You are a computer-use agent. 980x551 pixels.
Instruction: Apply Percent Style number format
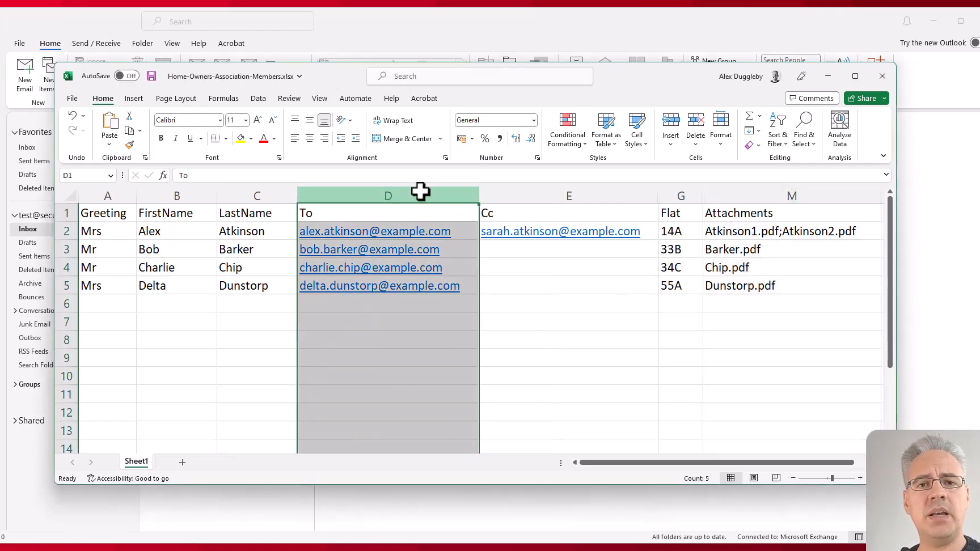point(484,138)
